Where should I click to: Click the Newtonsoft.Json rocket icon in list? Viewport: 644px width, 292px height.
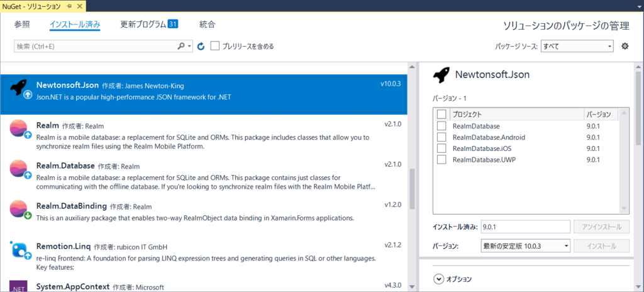click(x=18, y=89)
